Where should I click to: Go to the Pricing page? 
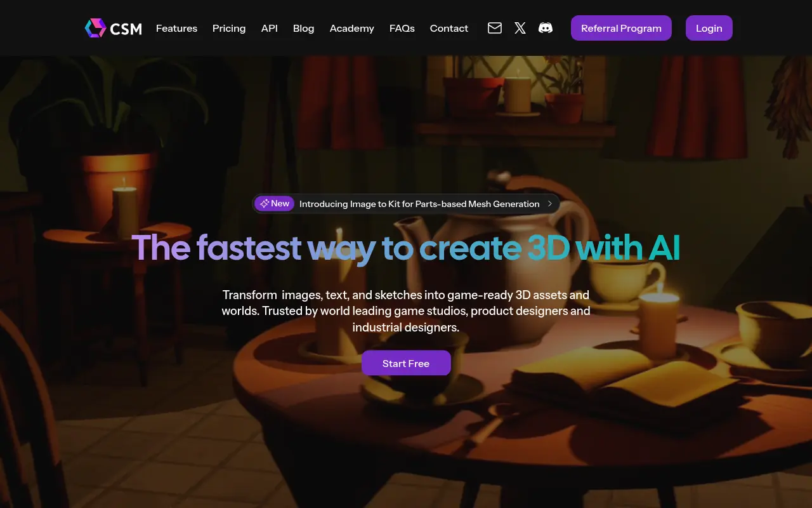[229, 29]
